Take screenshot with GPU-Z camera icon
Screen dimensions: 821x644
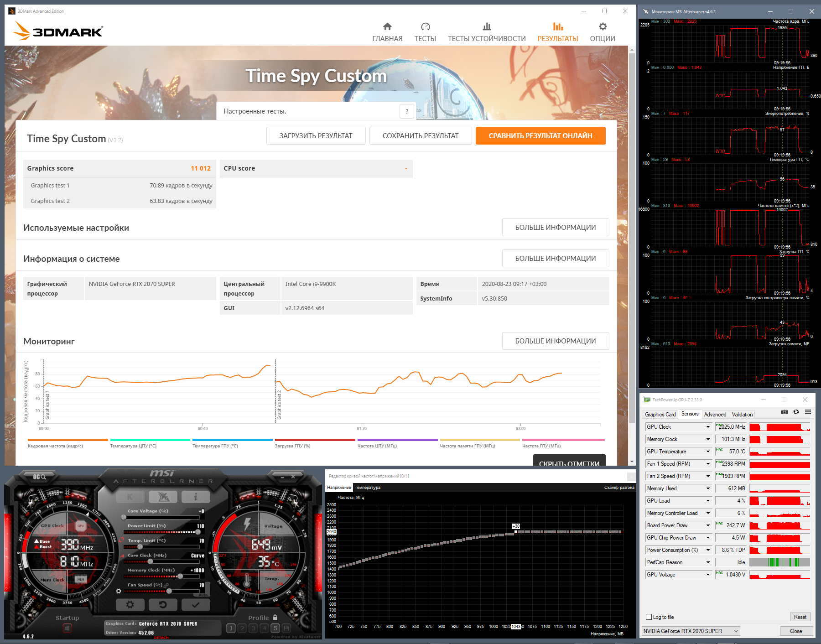click(x=785, y=412)
